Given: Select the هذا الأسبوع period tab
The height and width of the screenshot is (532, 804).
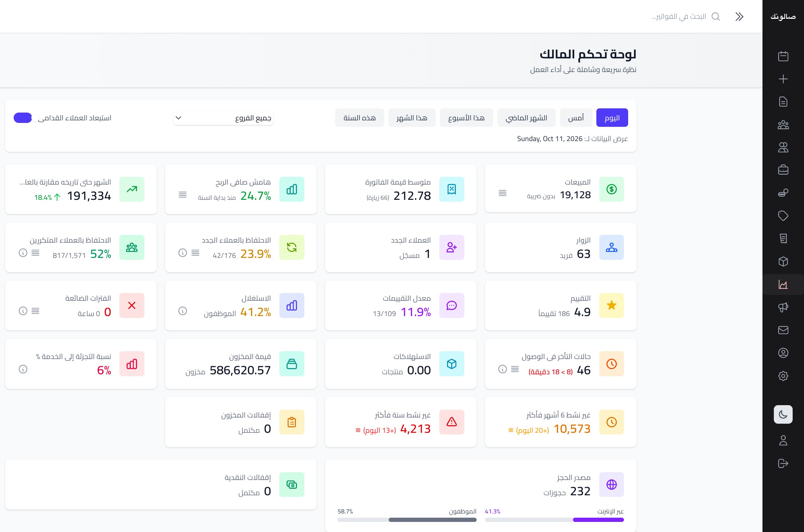Looking at the screenshot, I should point(466,118).
